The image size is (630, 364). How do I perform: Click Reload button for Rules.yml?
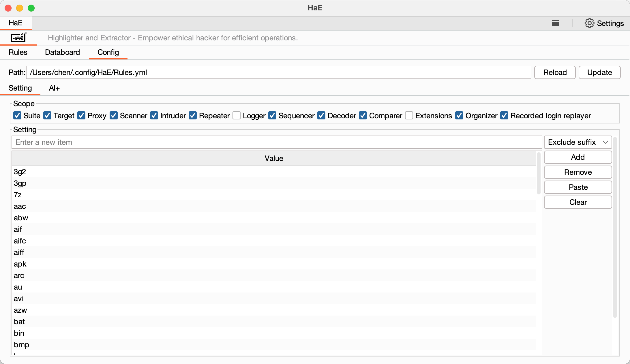(x=556, y=72)
